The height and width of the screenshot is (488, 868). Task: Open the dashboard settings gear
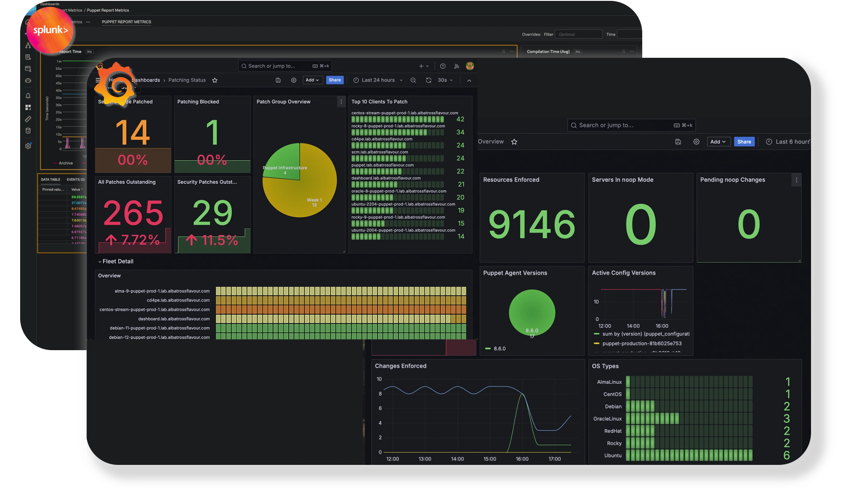[293, 80]
